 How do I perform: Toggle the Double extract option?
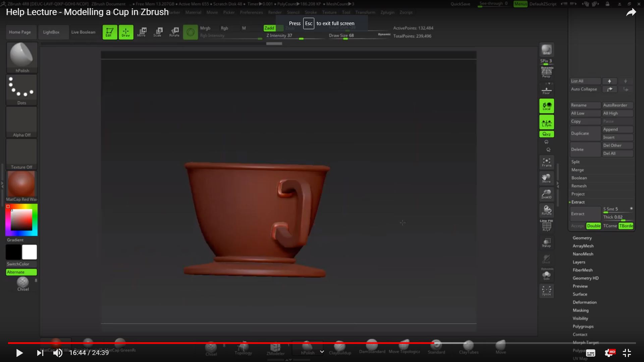[x=593, y=226]
